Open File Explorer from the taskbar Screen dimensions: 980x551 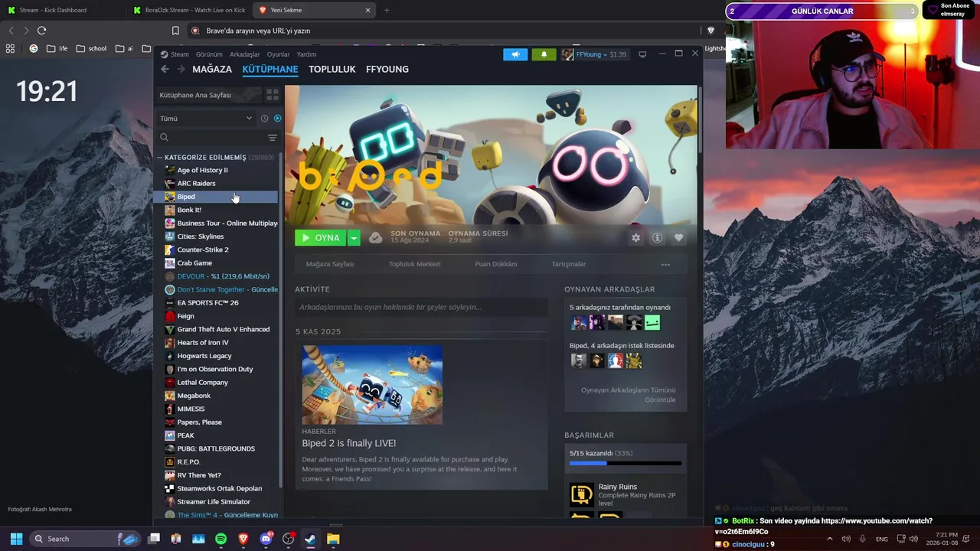[x=333, y=539]
